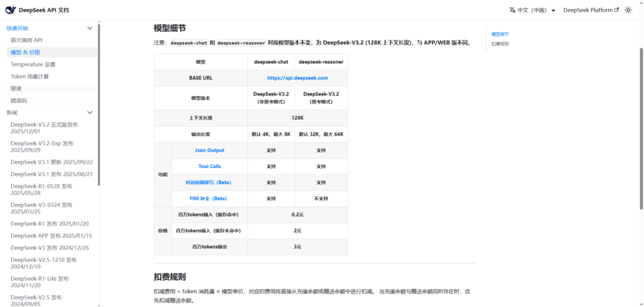Open the 中文 (中国) language dropdown

pos(532,10)
